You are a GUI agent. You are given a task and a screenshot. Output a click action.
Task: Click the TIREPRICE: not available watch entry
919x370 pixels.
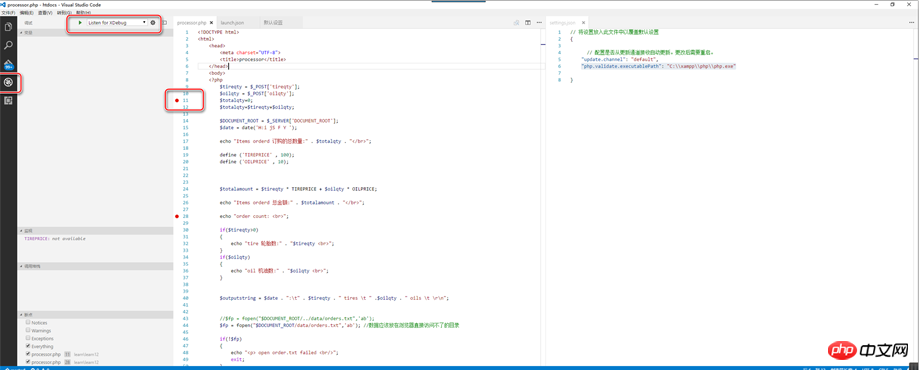coord(55,239)
